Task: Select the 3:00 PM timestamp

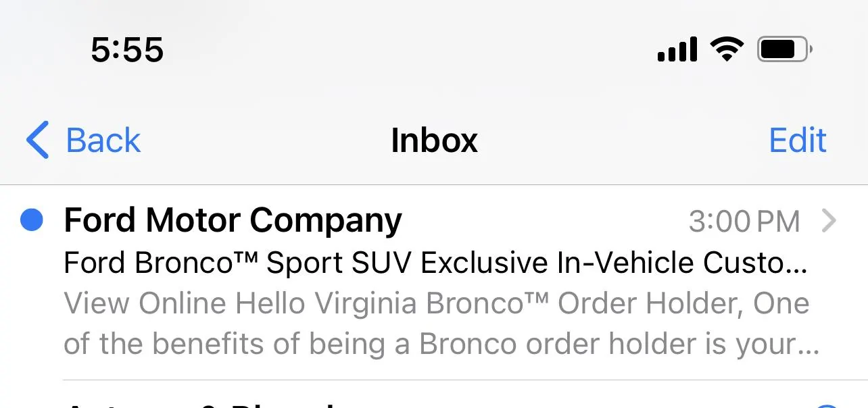Action: (744, 222)
